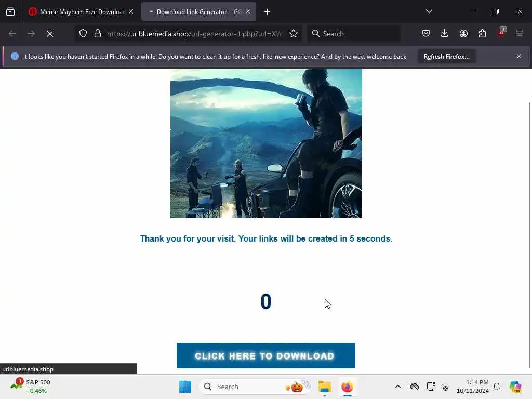Click the page vertical scrollbar
The height and width of the screenshot is (399, 532).
click(x=529, y=234)
